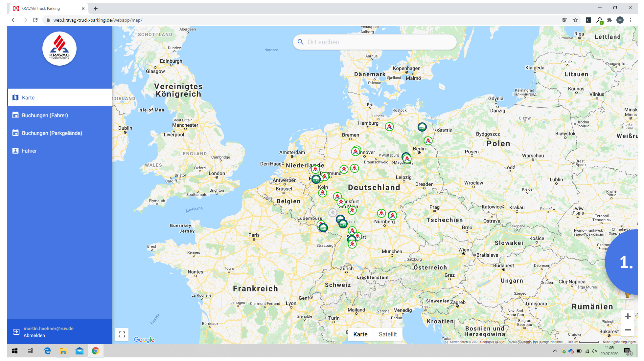Open Nutzungsbedingungen link on map
The width and height of the screenshot is (644, 361).
coord(619,342)
